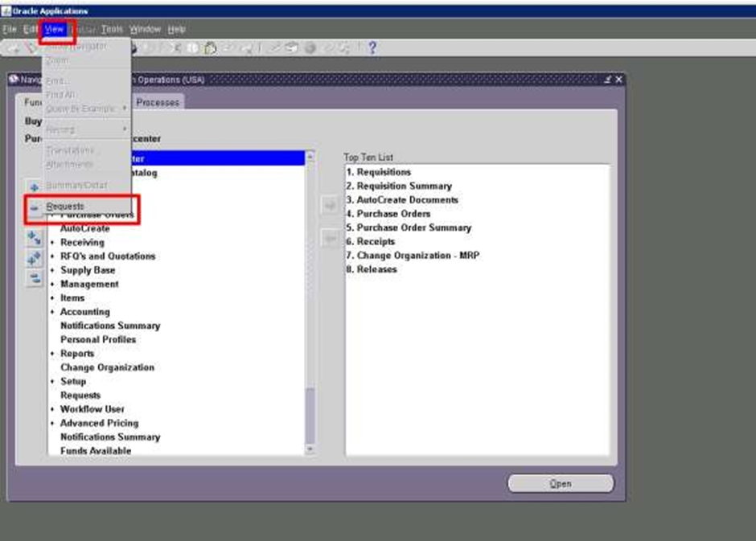Select '5. Purchase Order Summary' entry

coord(409,227)
